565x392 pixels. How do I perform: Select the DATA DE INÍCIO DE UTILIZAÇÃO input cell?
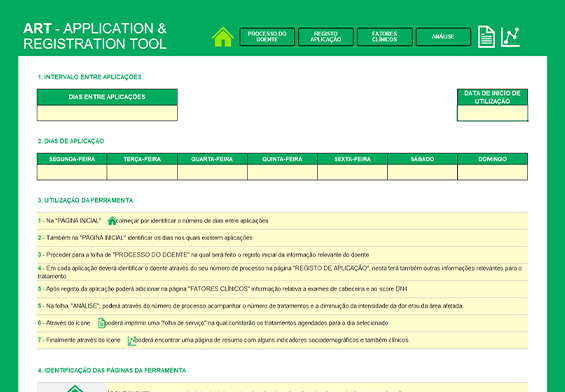tap(492, 113)
